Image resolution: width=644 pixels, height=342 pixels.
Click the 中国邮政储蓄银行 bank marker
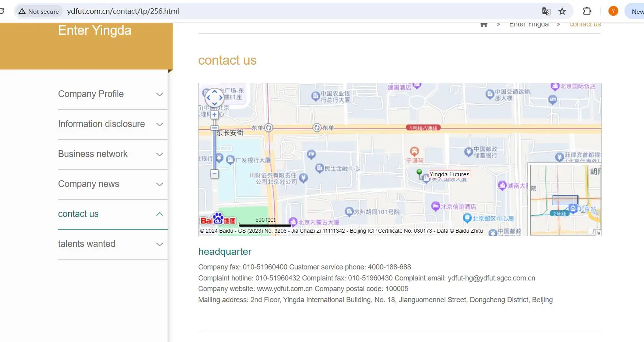point(469,151)
